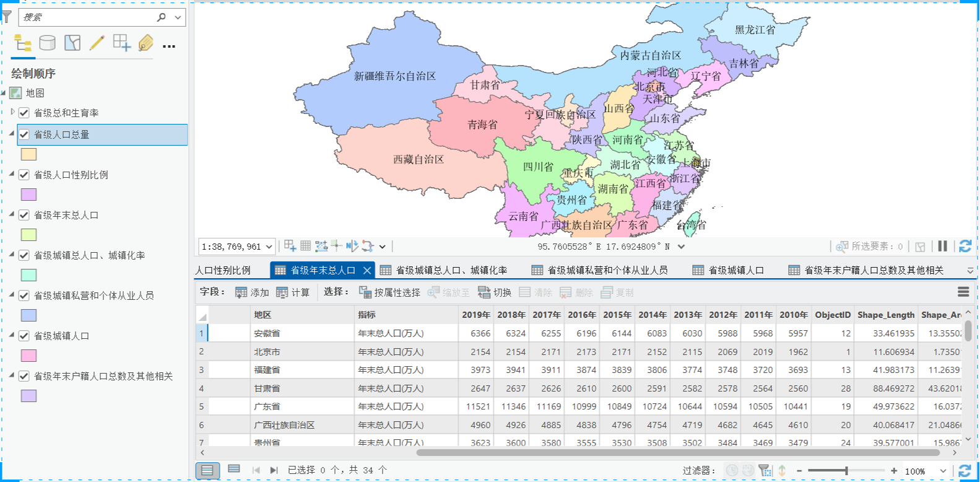Screen dimensions: 980x482
Task: Open the List By Drawing Order view
Action: click(x=23, y=43)
